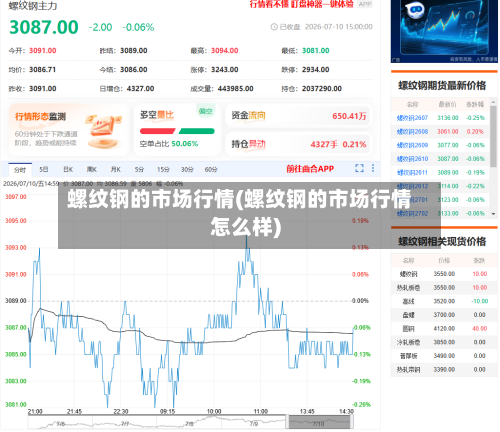This screenshot has height=432, width=500.
Task: Click the 圆钢 spot price row
Action: pos(444,328)
